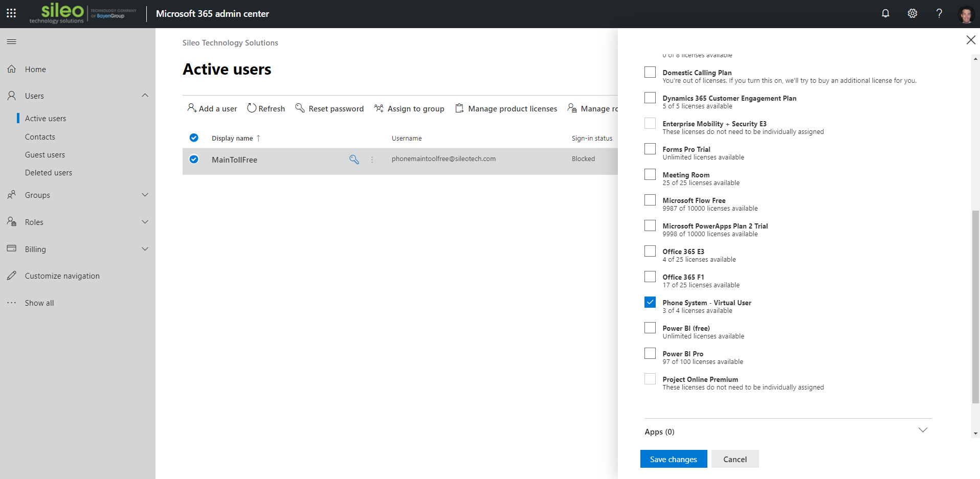Click scrollbar down arrow in license panel
Viewport: 980px width, 479px height.
pyautogui.click(x=975, y=434)
